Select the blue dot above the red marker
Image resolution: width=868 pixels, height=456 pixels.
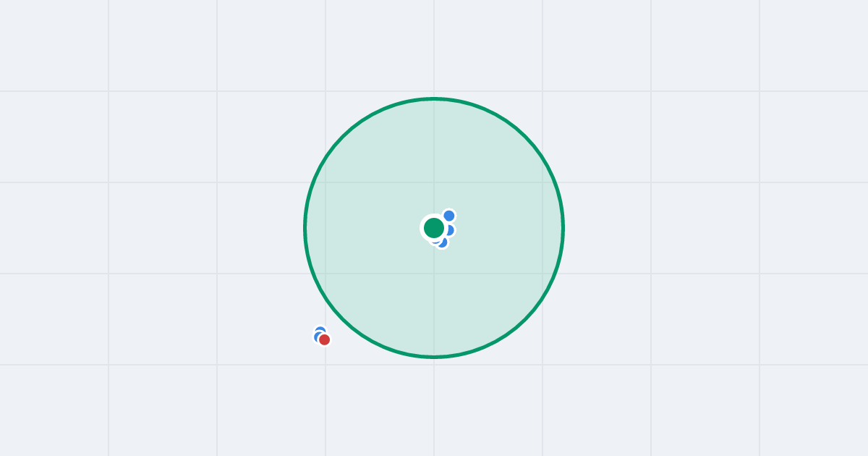coord(320,330)
